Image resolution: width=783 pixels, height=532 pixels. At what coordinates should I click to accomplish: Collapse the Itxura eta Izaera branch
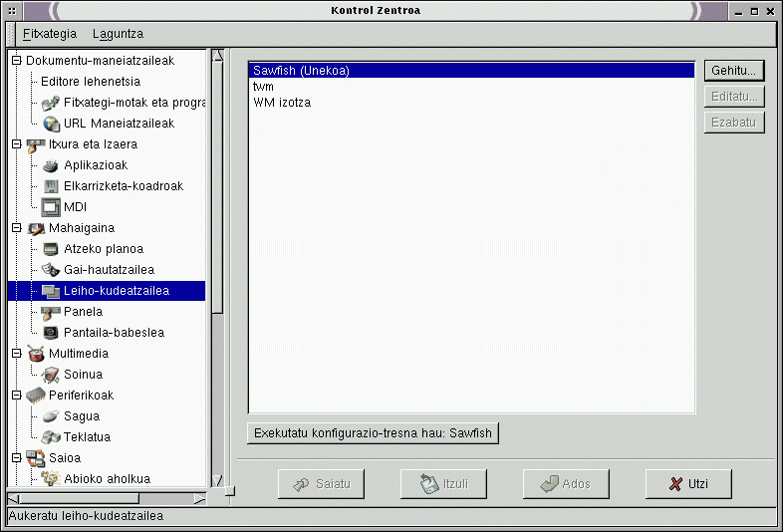17,144
